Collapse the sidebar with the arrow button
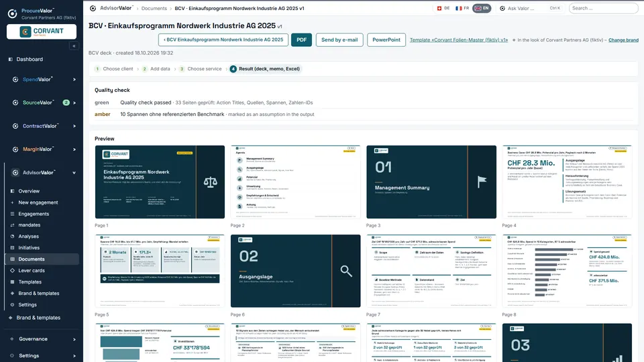This screenshot has width=644, height=362. (x=74, y=46)
